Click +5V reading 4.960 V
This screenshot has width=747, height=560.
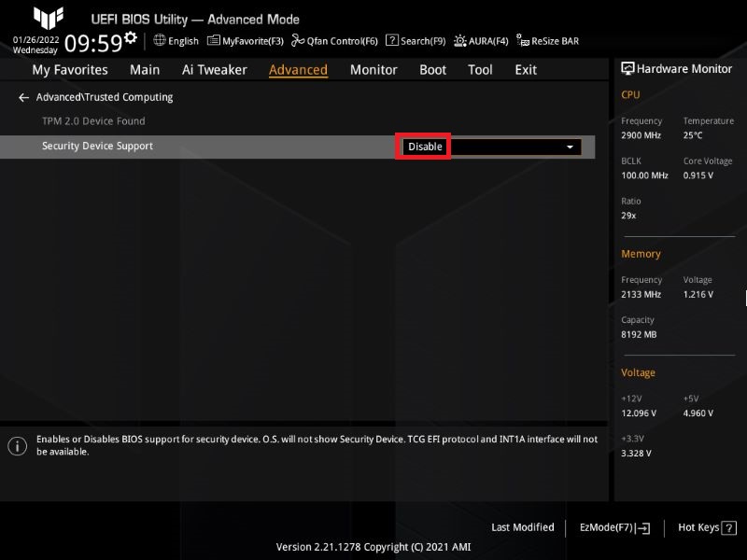[698, 413]
